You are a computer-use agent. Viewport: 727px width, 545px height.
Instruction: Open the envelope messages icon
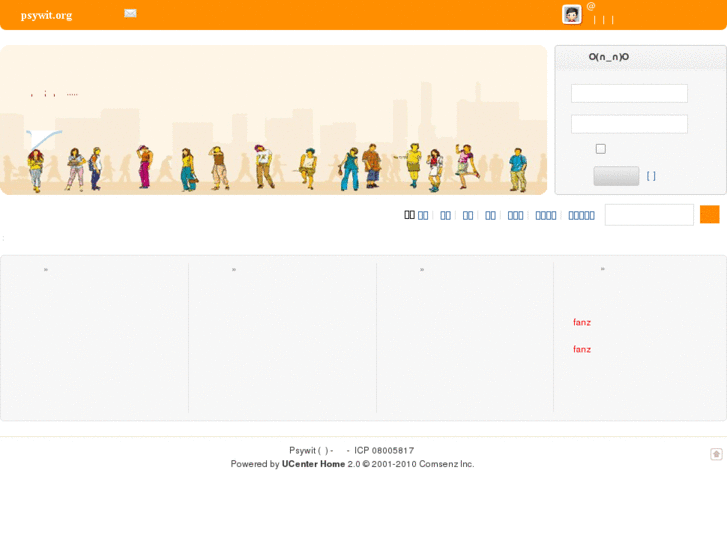point(130,13)
